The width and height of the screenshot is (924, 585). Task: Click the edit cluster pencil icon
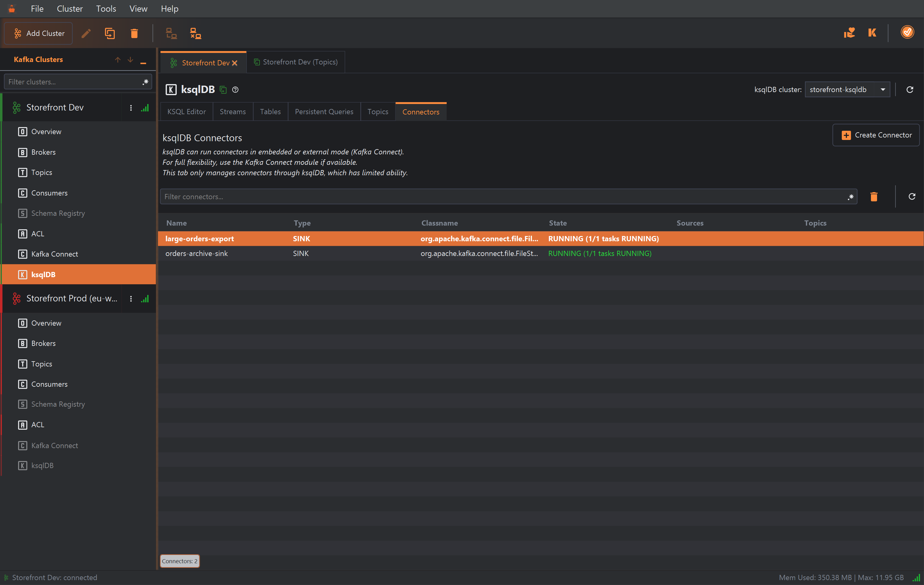click(x=86, y=33)
